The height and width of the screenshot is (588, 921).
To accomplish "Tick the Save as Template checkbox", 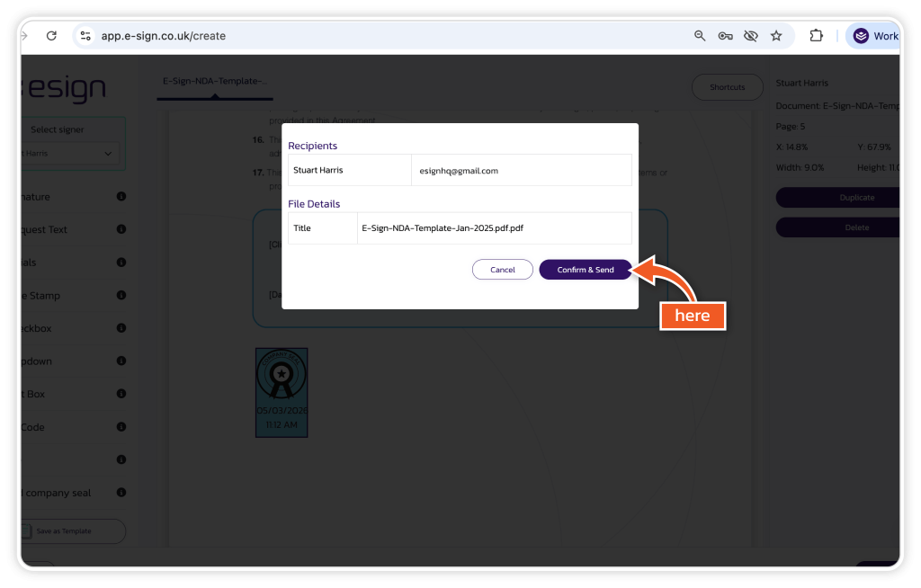I will [27, 531].
